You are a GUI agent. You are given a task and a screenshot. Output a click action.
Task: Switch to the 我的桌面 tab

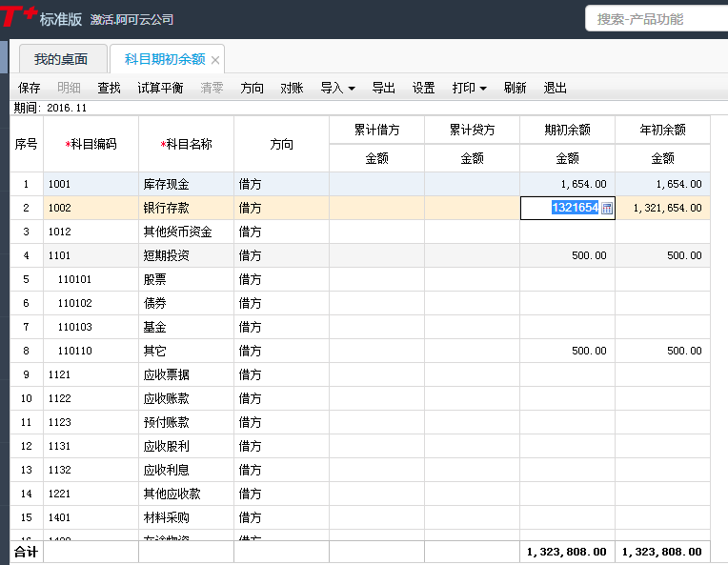(x=61, y=59)
